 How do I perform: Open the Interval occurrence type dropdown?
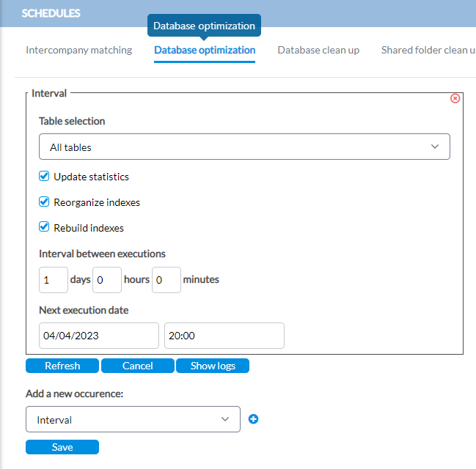tap(133, 419)
